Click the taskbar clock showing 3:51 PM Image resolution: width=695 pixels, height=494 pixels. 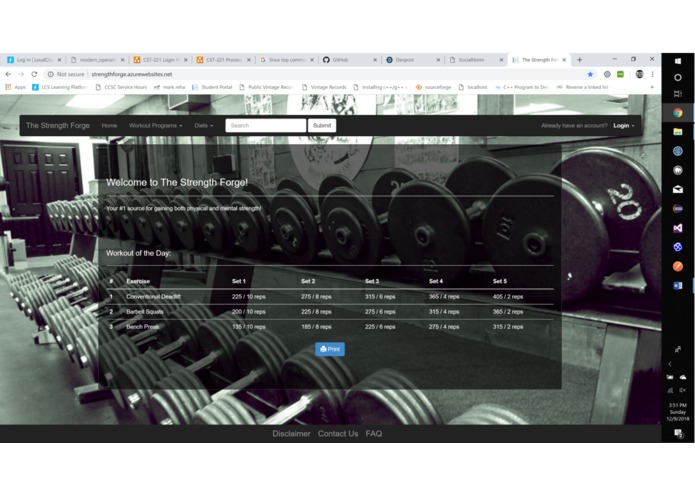click(678, 412)
